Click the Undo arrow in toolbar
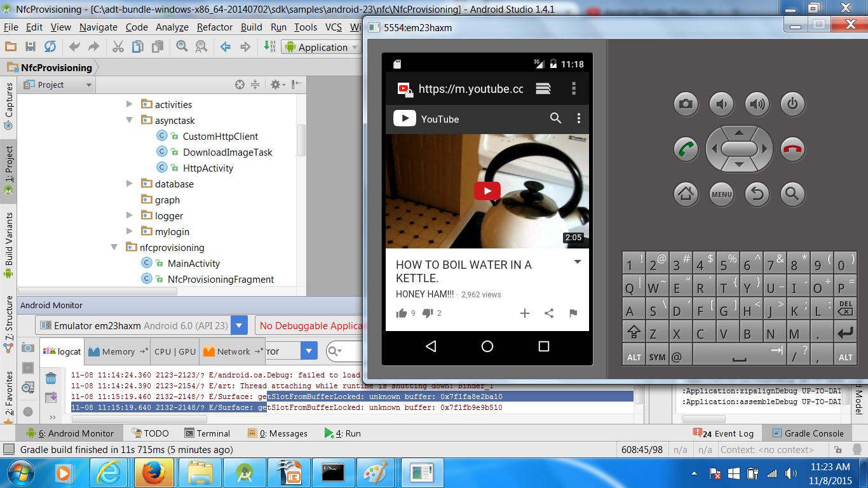The height and width of the screenshot is (488, 868). (x=74, y=46)
